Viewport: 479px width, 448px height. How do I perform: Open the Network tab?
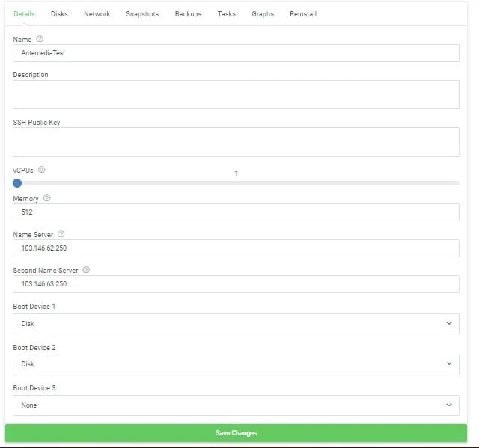pyautogui.click(x=97, y=14)
